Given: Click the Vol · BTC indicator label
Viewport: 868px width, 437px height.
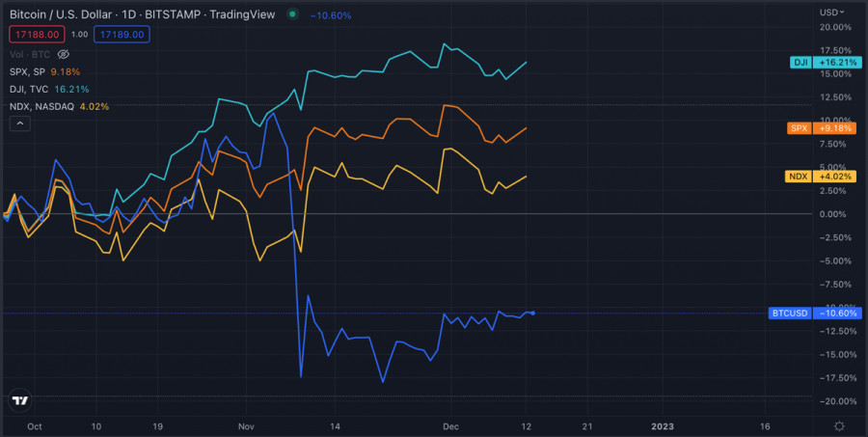Looking at the screenshot, I should (x=31, y=54).
